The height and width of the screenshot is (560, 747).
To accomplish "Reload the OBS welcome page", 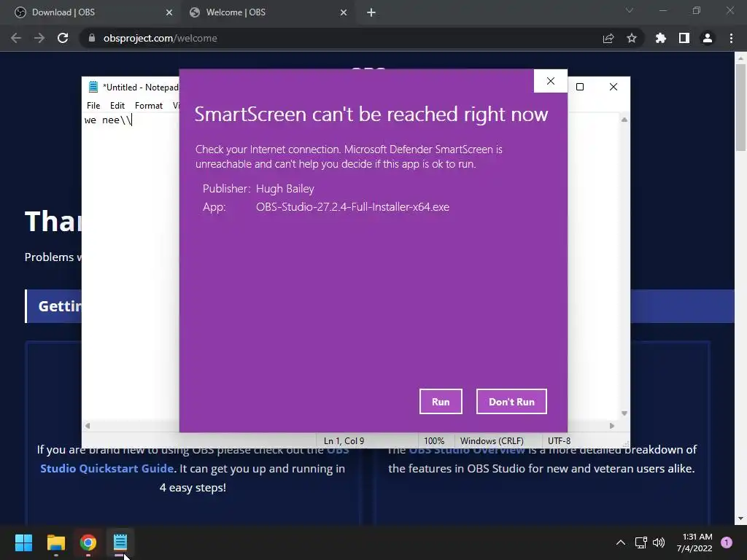I will tap(63, 38).
